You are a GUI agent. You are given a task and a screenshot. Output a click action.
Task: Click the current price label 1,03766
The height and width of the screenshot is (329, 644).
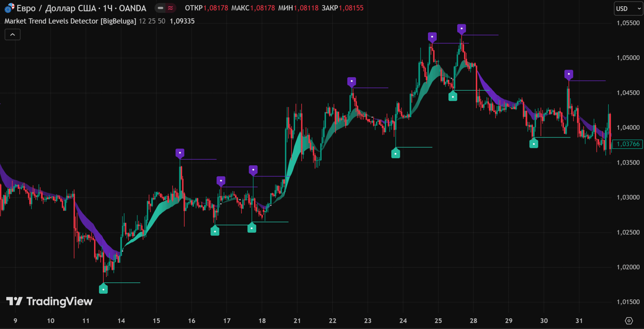tap(628, 144)
